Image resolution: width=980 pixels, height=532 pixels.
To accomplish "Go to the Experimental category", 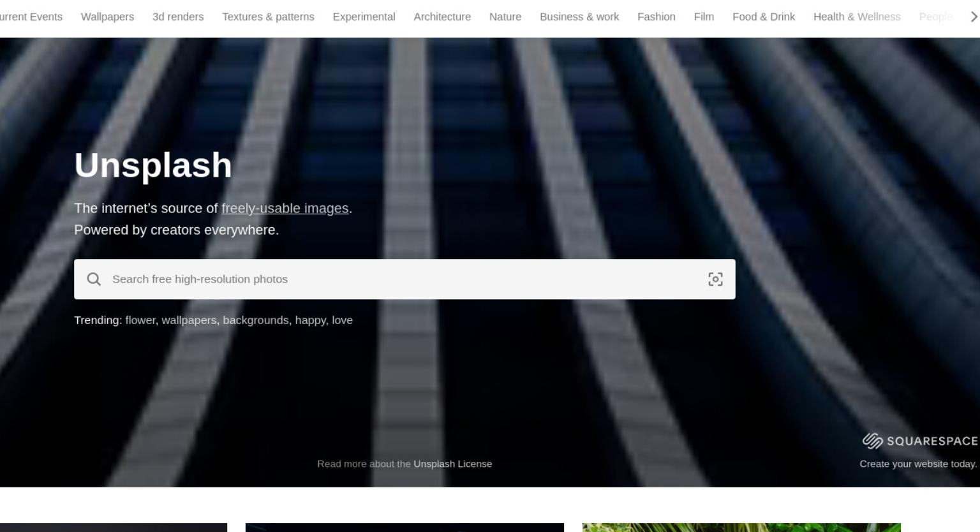I will pos(364,17).
